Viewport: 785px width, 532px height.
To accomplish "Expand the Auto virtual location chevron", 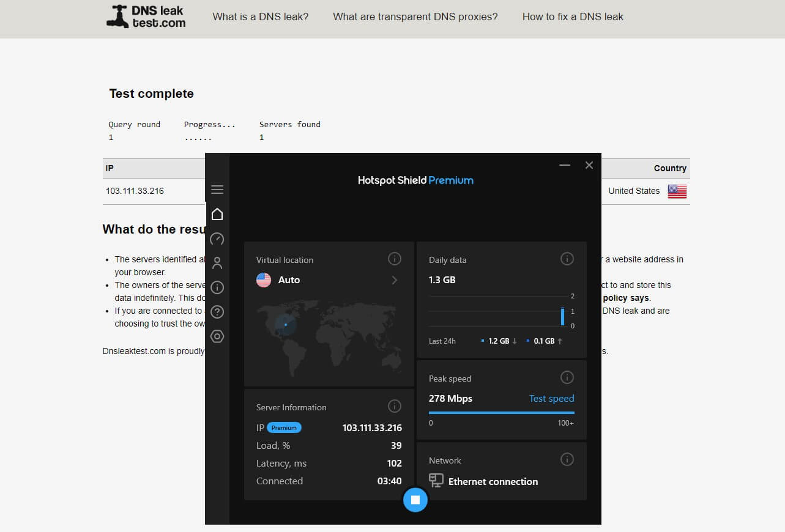I will (x=395, y=280).
